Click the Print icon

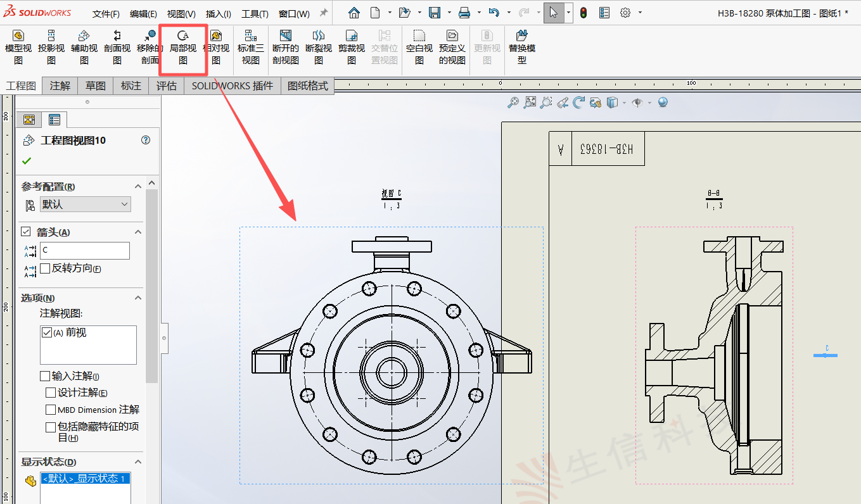[464, 13]
